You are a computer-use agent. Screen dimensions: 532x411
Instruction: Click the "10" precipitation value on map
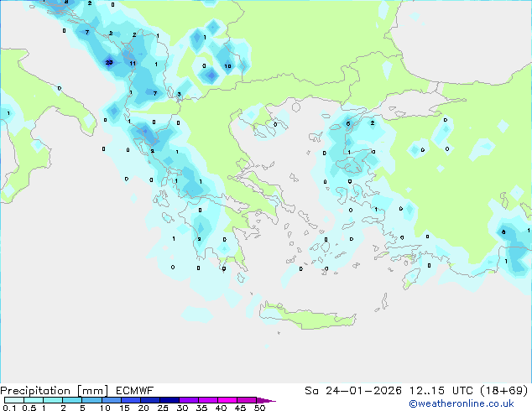tap(227, 66)
